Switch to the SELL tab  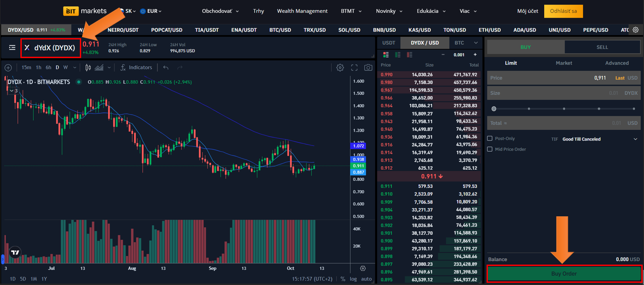tap(602, 47)
